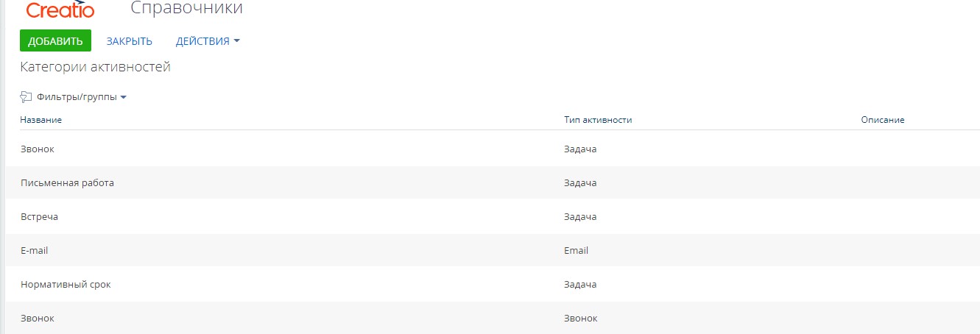Click the Creatio logo
980x334 pixels.
click(x=60, y=9)
